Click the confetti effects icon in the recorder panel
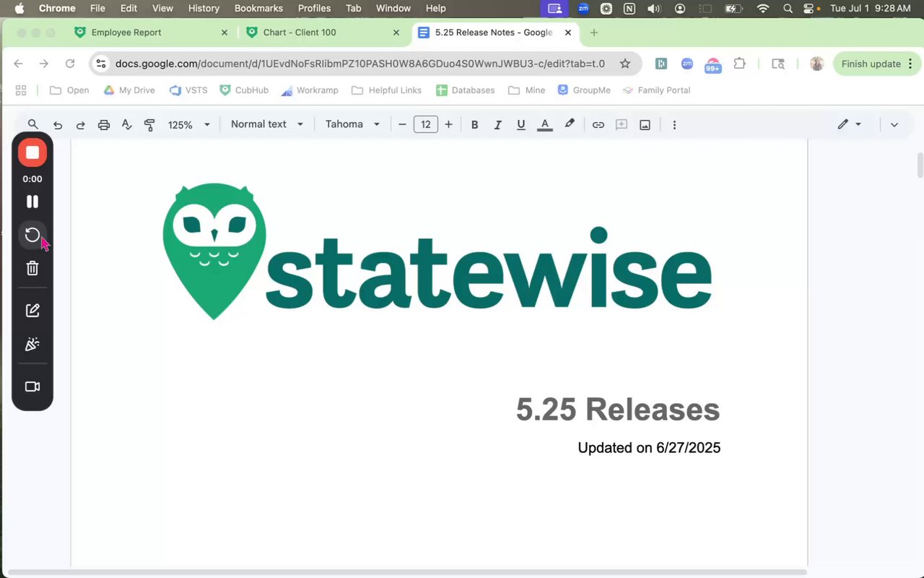The width and height of the screenshot is (924, 578). pos(32,344)
